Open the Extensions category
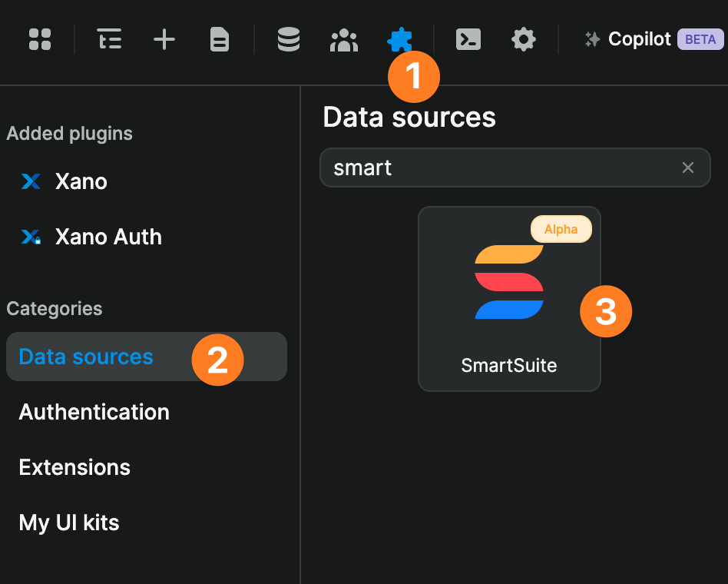The width and height of the screenshot is (728, 584). pyautogui.click(x=74, y=467)
